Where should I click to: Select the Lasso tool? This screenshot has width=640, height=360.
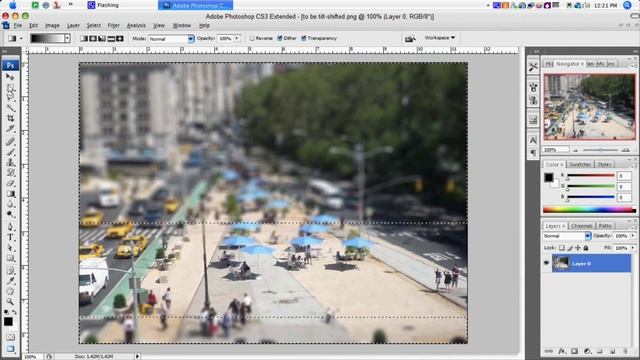(10, 98)
